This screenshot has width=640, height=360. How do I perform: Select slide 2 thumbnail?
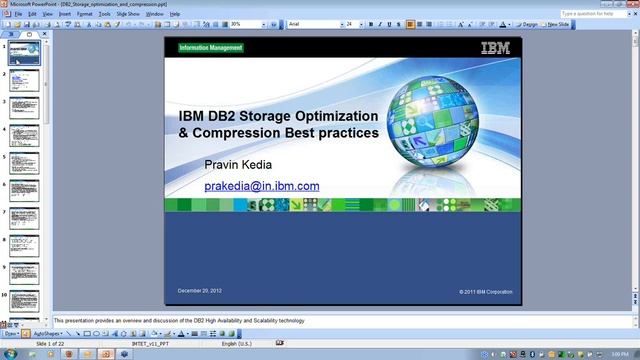(x=24, y=80)
